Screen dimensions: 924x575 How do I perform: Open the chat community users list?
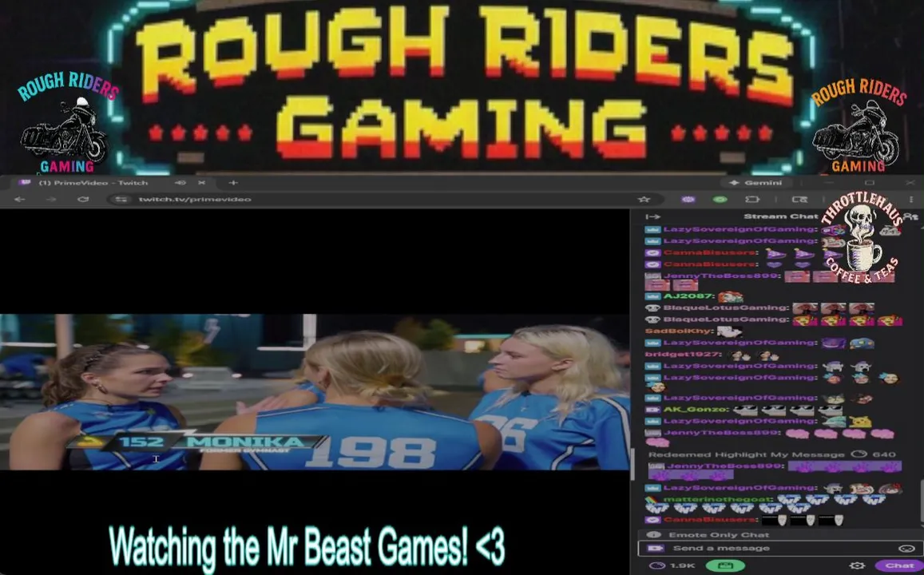pos(911,216)
